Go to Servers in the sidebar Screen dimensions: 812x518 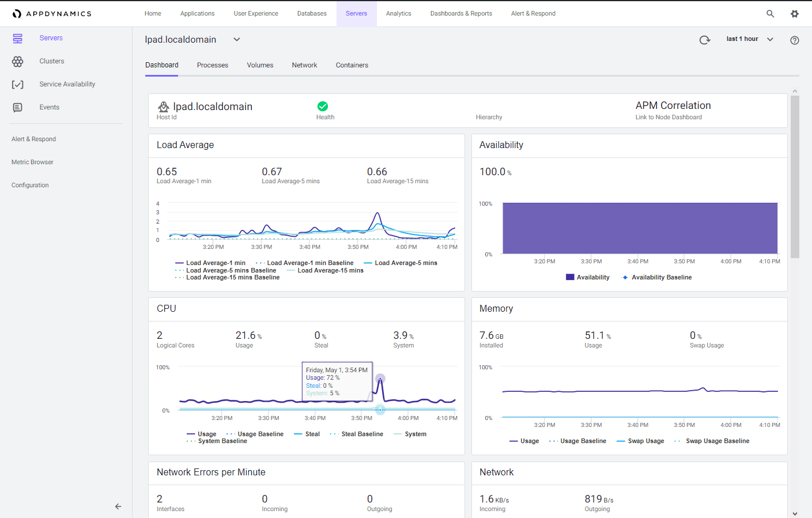coord(51,38)
